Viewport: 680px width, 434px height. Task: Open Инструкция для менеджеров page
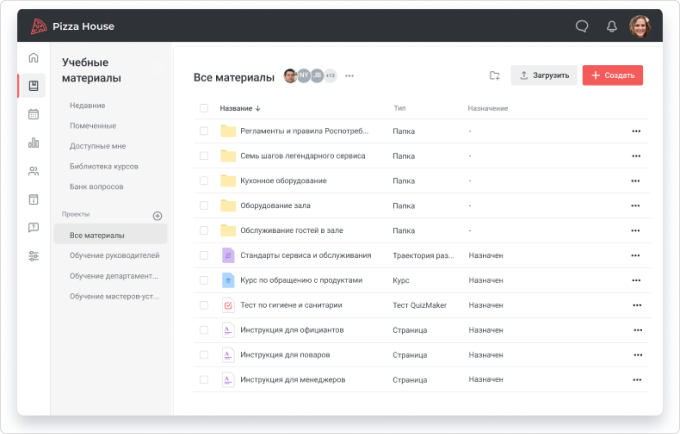[x=293, y=380]
